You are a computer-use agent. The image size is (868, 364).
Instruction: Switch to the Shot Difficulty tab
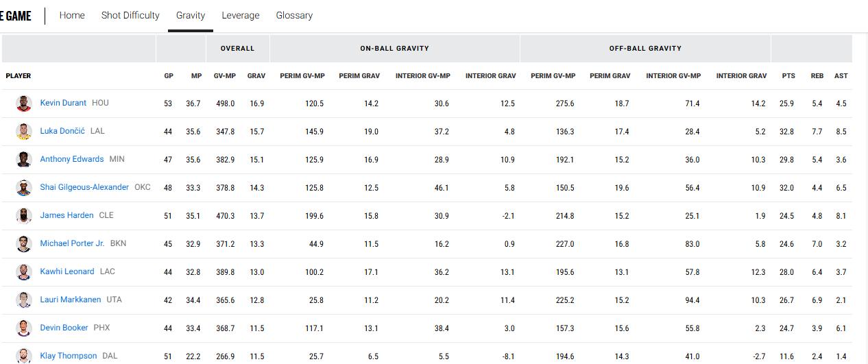tap(130, 15)
